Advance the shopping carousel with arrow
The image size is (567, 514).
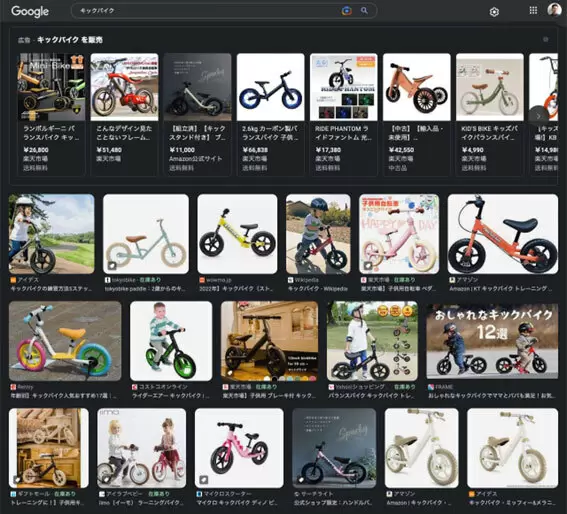538,116
